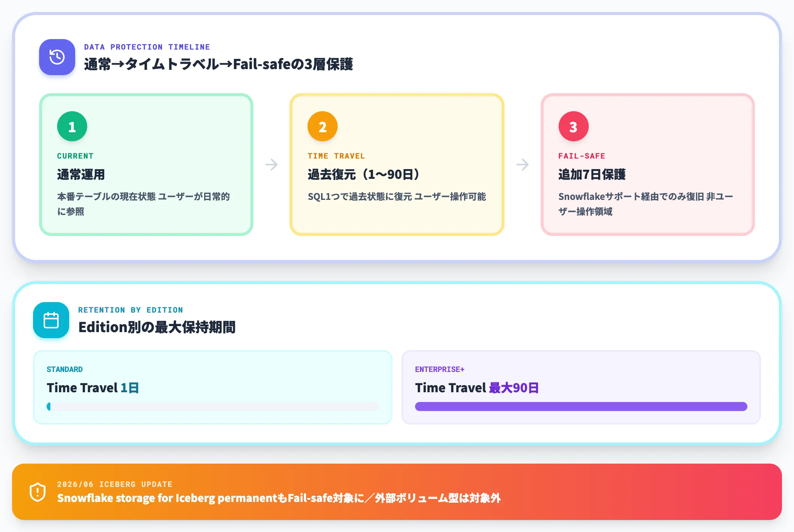794x532 pixels.
Task: Click the CURRENT label in green card
Action: click(75, 156)
